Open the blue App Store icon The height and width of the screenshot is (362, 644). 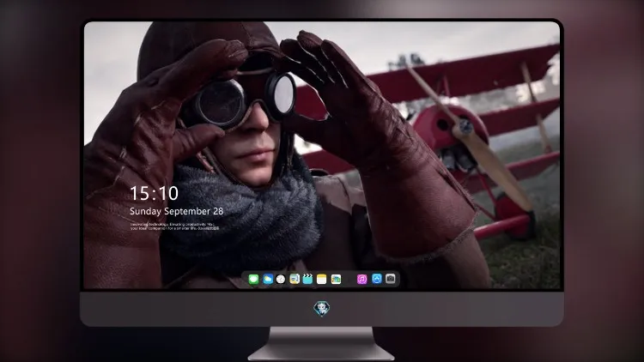377,279
